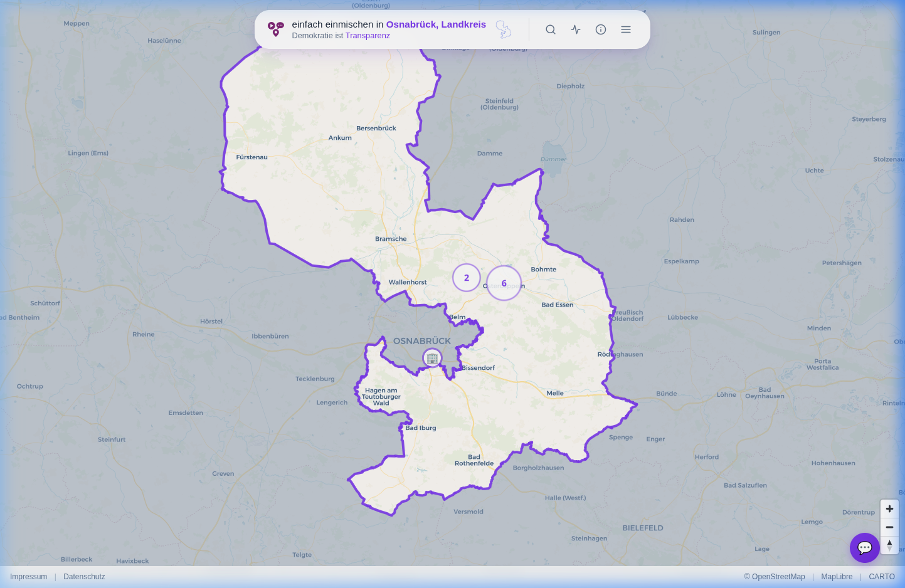Open the CARTO attribution link
The image size is (905, 588).
tap(882, 577)
